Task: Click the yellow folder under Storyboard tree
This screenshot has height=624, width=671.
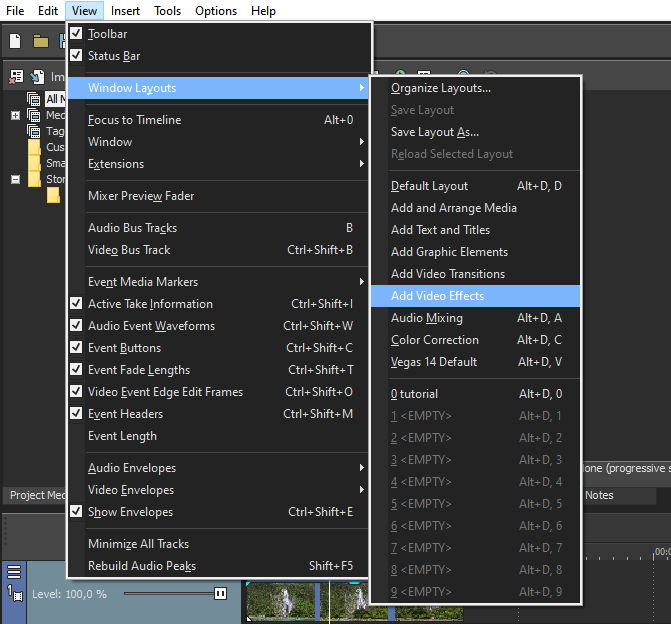Action: pyautogui.click(x=55, y=195)
